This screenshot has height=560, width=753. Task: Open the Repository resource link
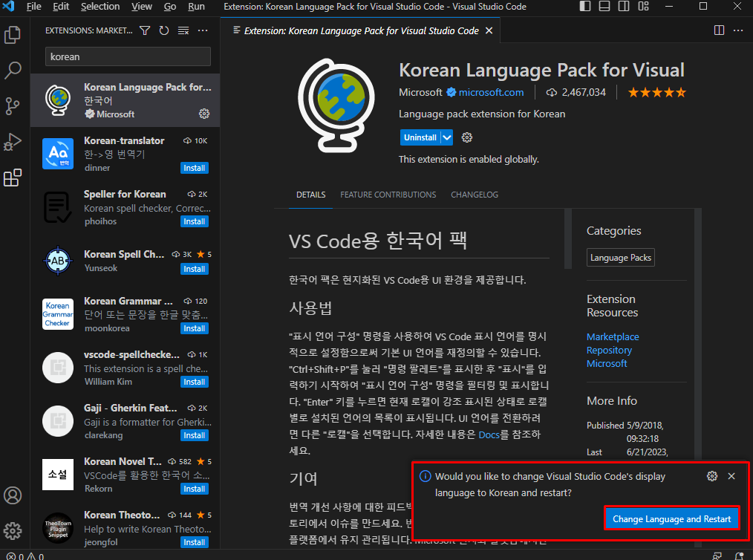(609, 350)
